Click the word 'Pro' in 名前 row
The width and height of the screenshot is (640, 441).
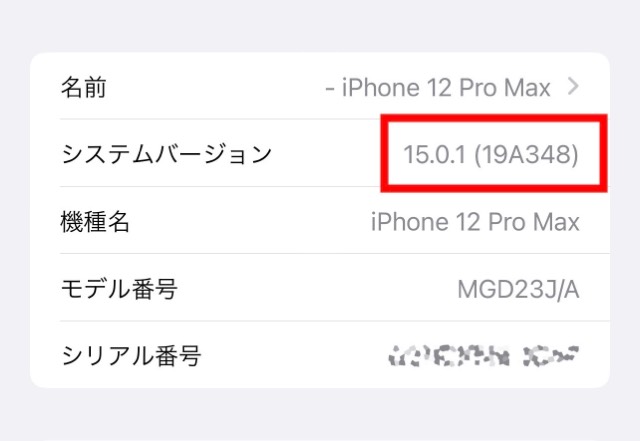[x=478, y=87]
